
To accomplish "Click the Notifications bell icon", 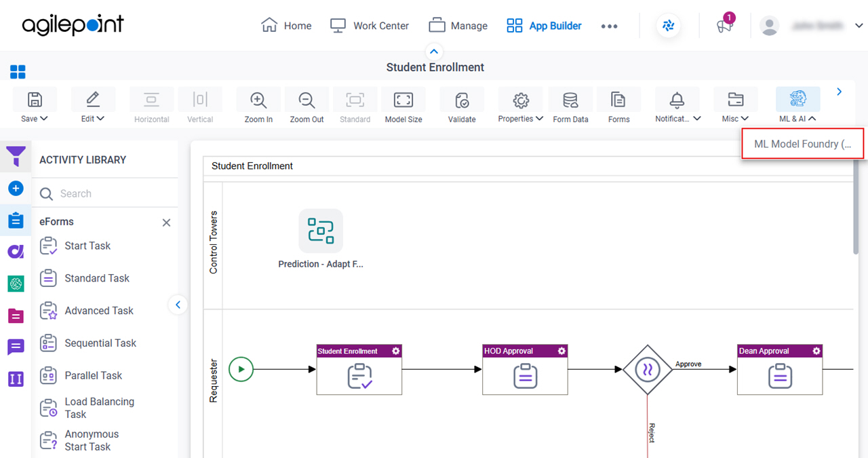I will coord(677,100).
